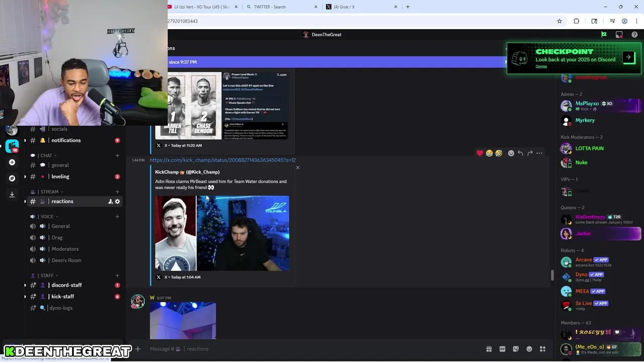
Task: Open KickChamp (@Kick_Champ) author link
Action: (x=187, y=172)
